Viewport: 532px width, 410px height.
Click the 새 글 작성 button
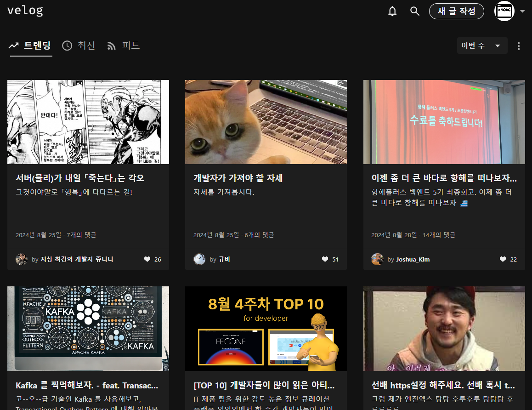(457, 11)
